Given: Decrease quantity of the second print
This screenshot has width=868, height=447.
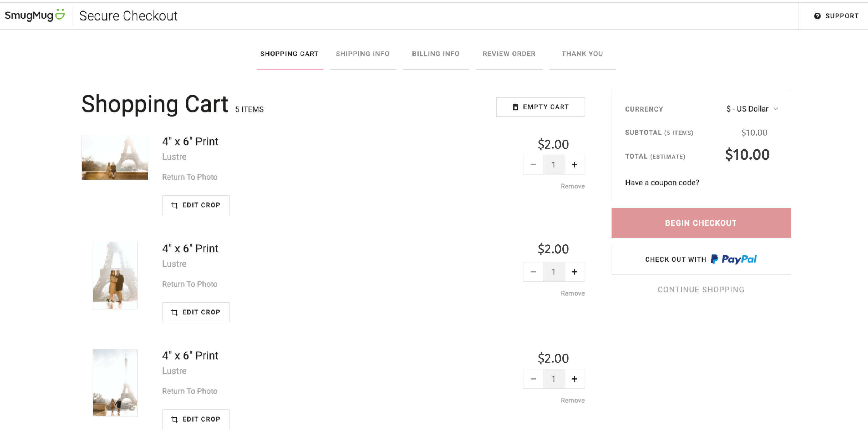Looking at the screenshot, I should 533,272.
